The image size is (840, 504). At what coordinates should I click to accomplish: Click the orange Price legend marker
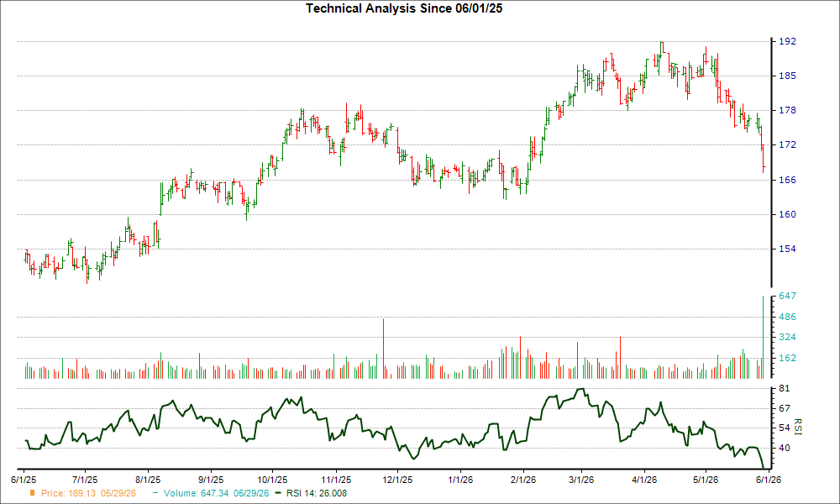pos(33,493)
